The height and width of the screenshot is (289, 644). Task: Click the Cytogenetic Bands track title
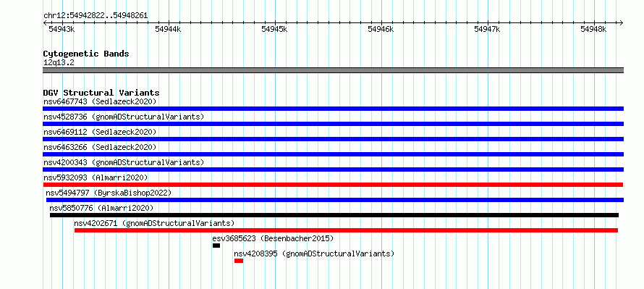point(86,54)
